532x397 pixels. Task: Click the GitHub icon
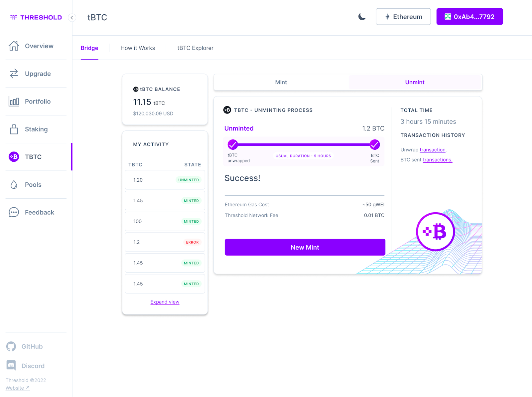tap(11, 346)
